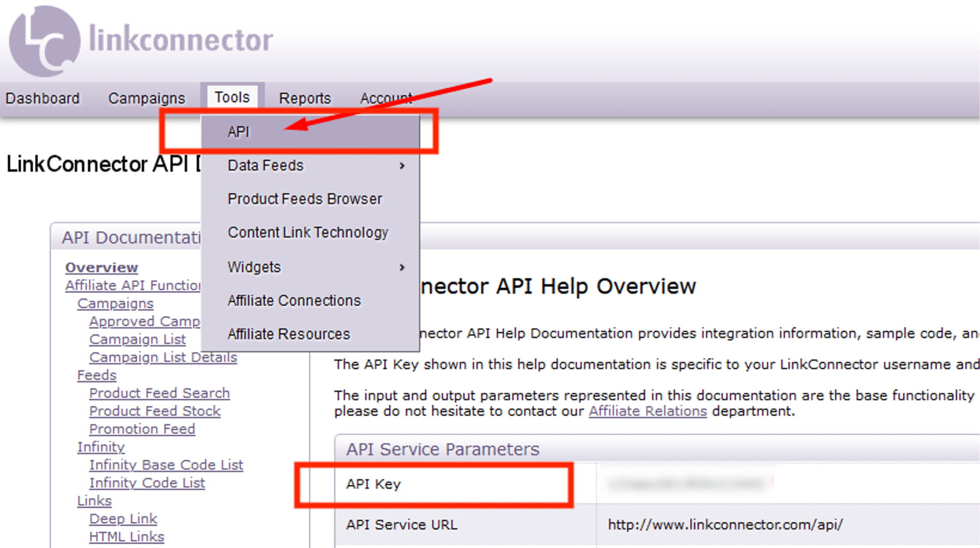Open the Deep Link documentation link
The height and width of the screenshot is (548, 980).
(x=123, y=519)
